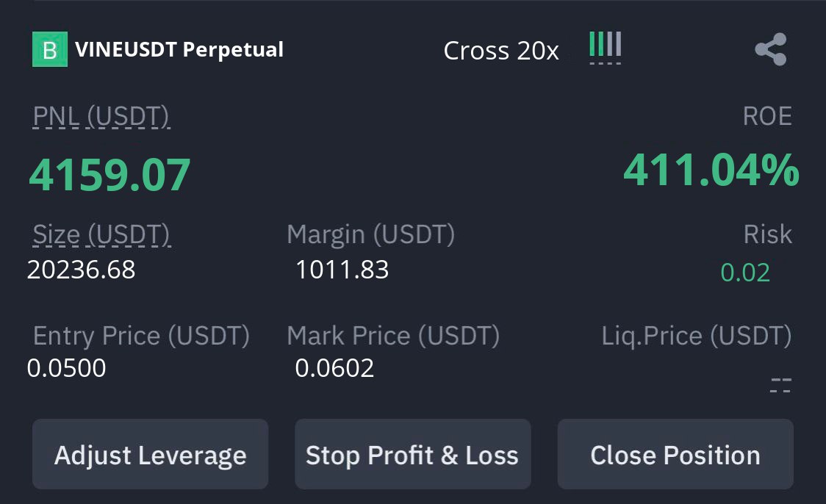Tap the Liq.Price dashes placeholder

[780, 386]
